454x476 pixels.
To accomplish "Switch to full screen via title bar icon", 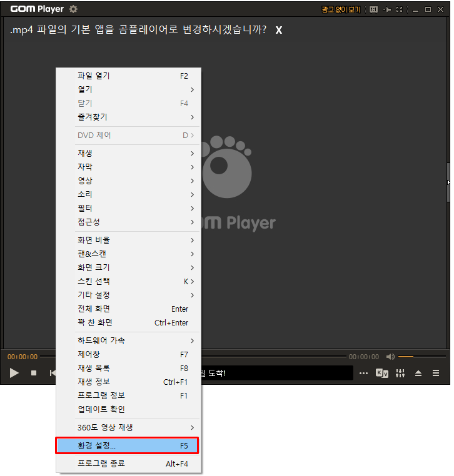I will click(x=400, y=10).
